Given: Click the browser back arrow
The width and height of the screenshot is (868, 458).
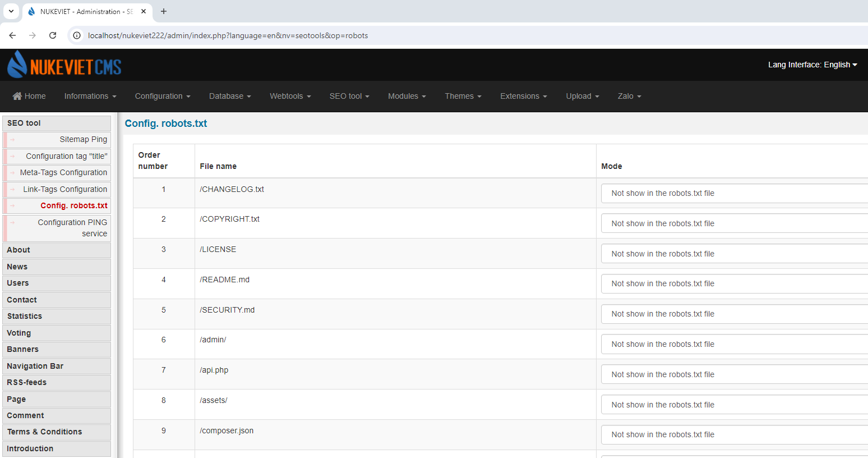Looking at the screenshot, I should 12,35.
